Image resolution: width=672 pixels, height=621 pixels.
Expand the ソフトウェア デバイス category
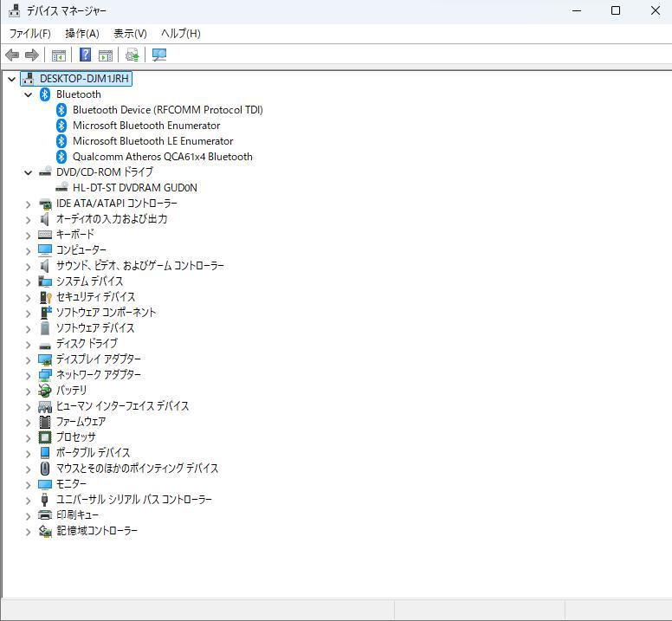click(x=29, y=329)
